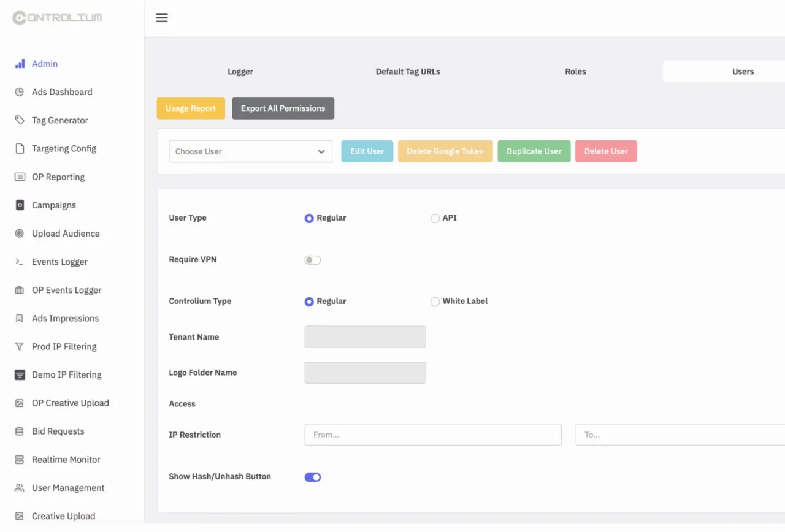Select White Label Controlium type

coord(435,302)
